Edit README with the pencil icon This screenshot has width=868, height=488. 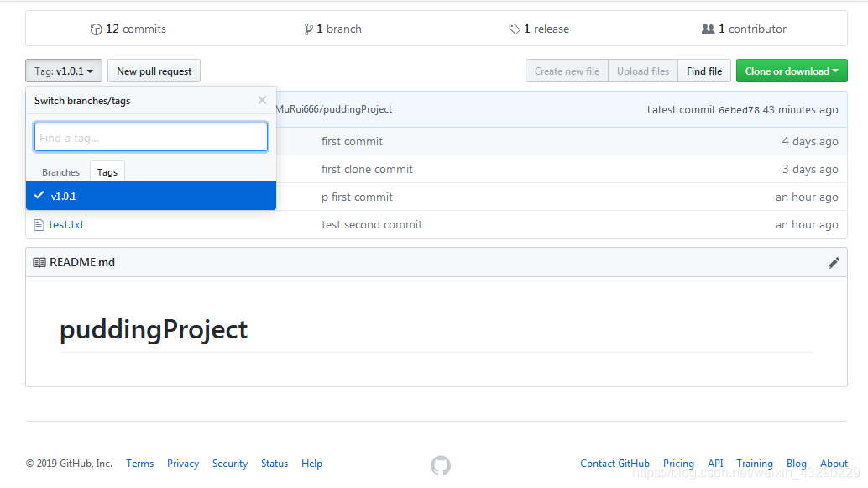tap(834, 263)
